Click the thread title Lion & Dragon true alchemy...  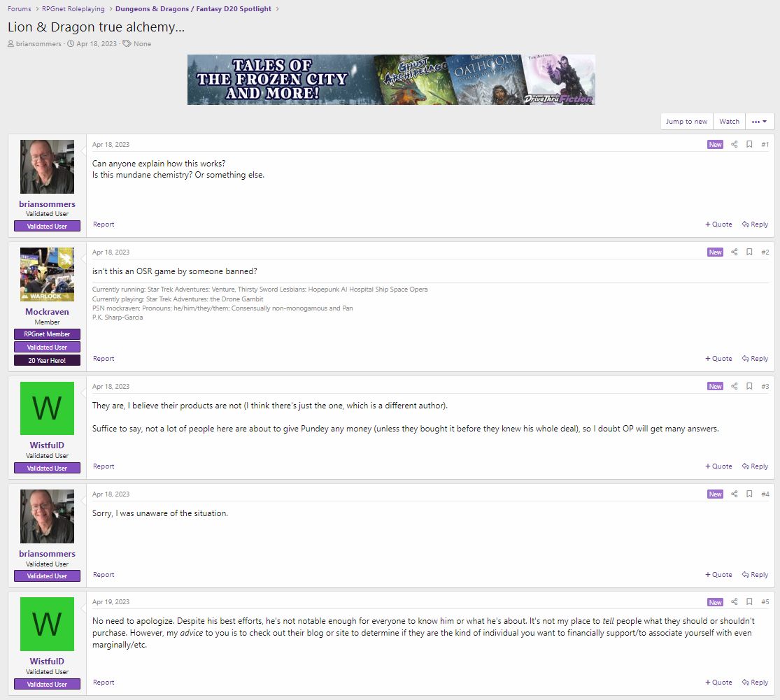coord(96,27)
